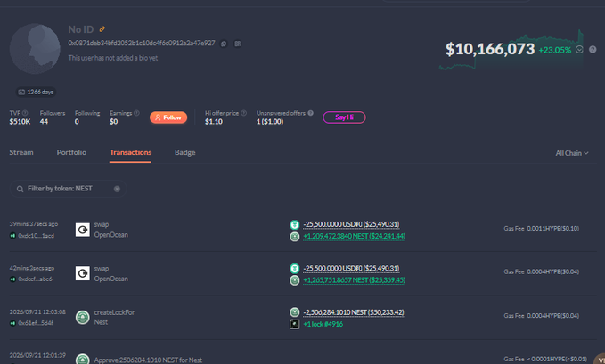Screen dimensions: 605x364
Task: Open transaction hash 0x61ef...5d4f
Action: pos(36,323)
